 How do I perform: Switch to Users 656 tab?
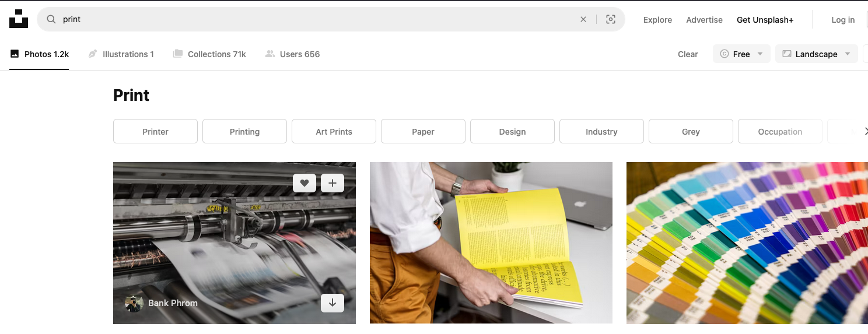tap(292, 54)
